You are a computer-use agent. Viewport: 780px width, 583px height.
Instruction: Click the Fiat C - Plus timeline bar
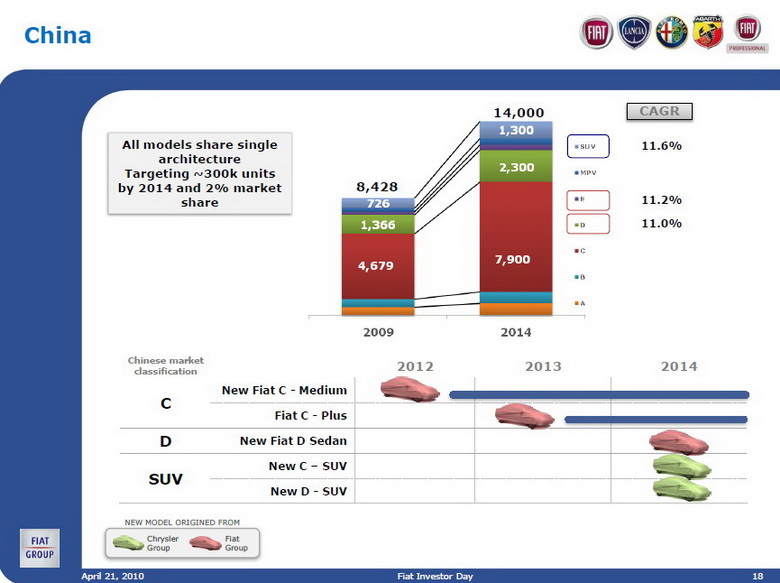coord(656,419)
